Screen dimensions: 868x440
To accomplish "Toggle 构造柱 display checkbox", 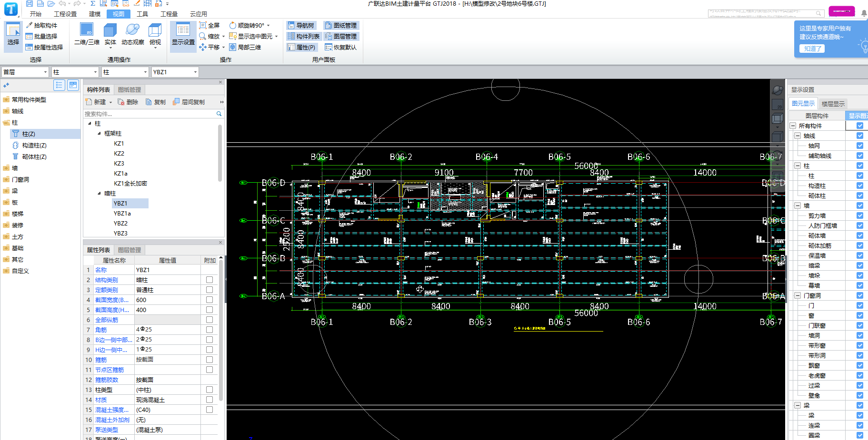I will pyautogui.click(x=860, y=186).
